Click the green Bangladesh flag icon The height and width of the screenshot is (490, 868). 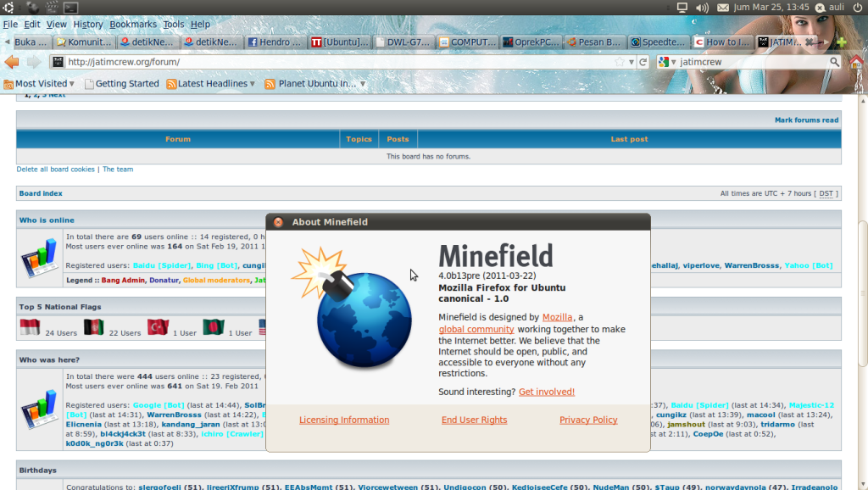tap(213, 327)
